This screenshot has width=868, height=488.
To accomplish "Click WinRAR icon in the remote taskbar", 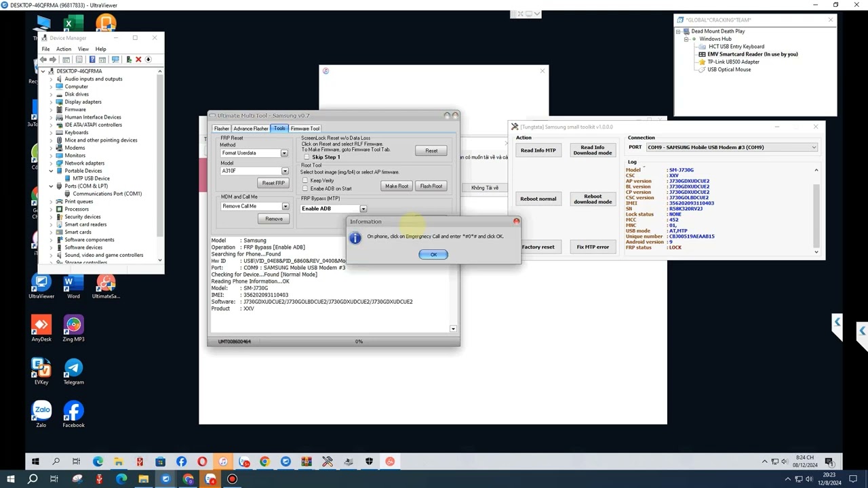I will point(307,462).
